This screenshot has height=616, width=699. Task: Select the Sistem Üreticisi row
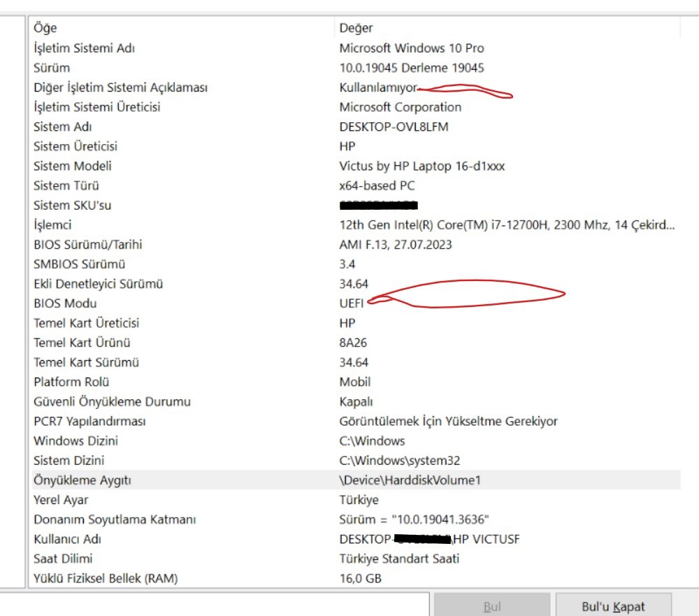pyautogui.click(x=75, y=146)
